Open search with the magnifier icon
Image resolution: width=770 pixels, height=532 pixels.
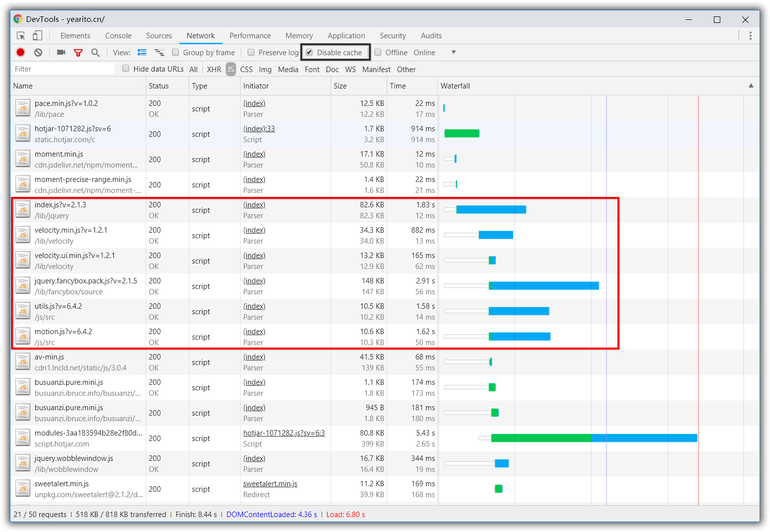[x=95, y=52]
